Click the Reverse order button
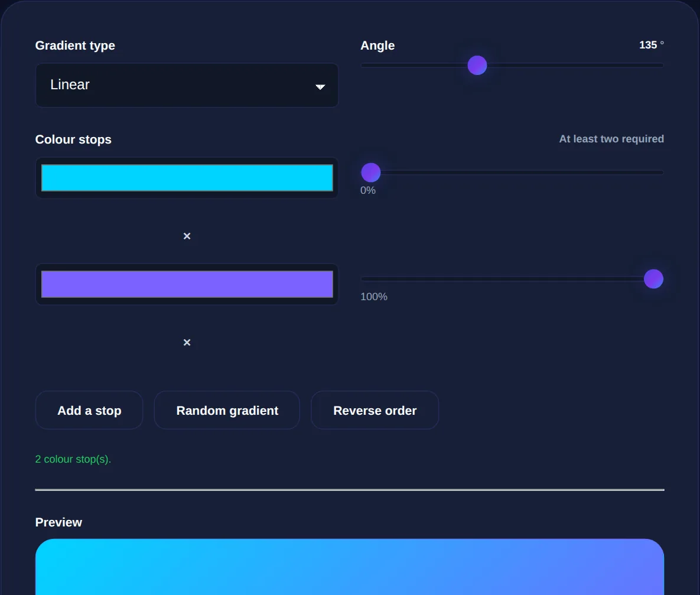700x595 pixels. (x=375, y=410)
